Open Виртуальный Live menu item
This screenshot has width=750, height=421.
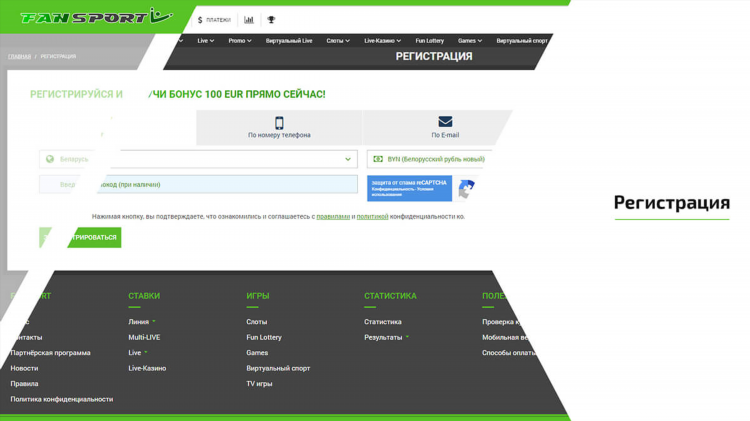tap(289, 41)
